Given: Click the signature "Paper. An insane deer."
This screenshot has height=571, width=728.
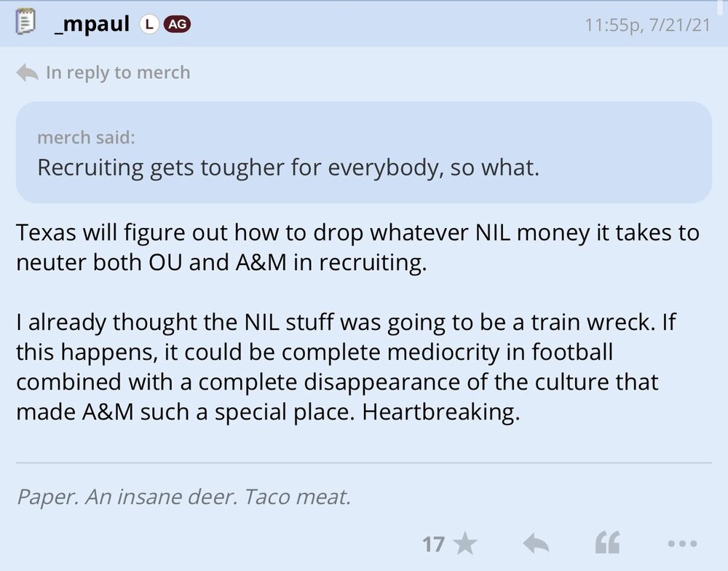Looking at the screenshot, I should tap(184, 497).
